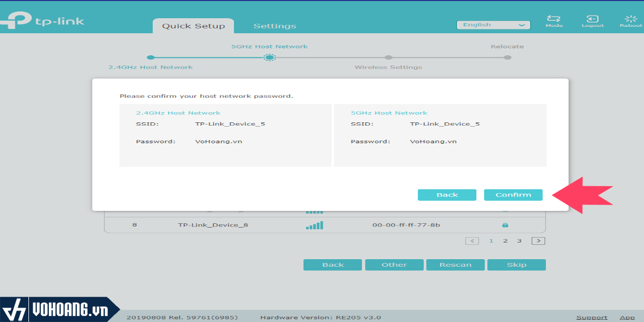Screen dimensions: 644x322
Task: Click the 2.4GHz SSID value TP-Link_Device_5
Action: [x=230, y=124]
